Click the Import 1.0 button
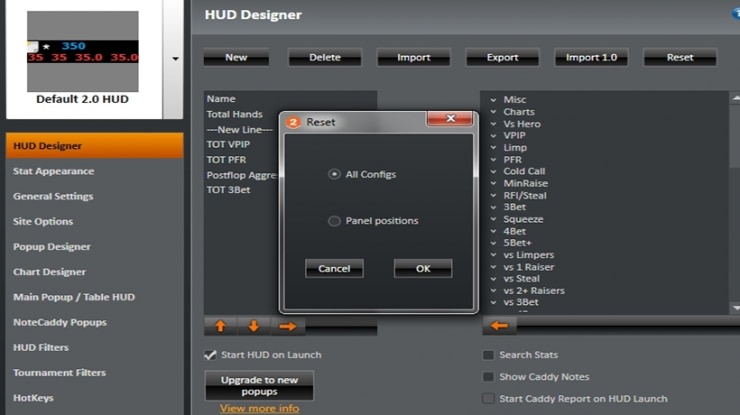Viewport: 740px width, 415px height. (591, 57)
